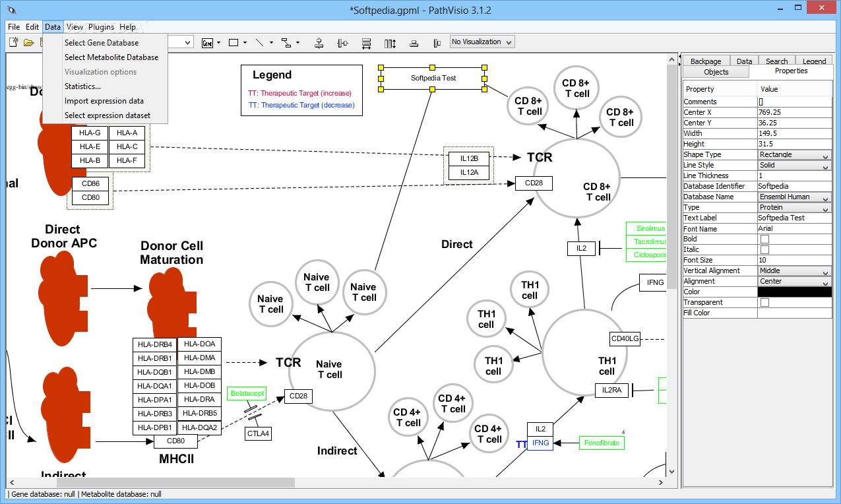Click the Center X value 769.25
The width and height of the screenshot is (841, 504).
794,112
